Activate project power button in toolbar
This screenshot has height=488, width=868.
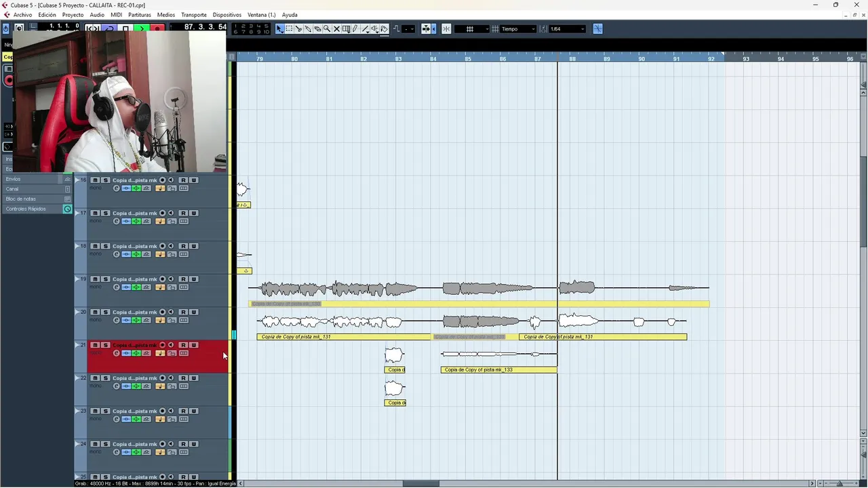tap(6, 28)
